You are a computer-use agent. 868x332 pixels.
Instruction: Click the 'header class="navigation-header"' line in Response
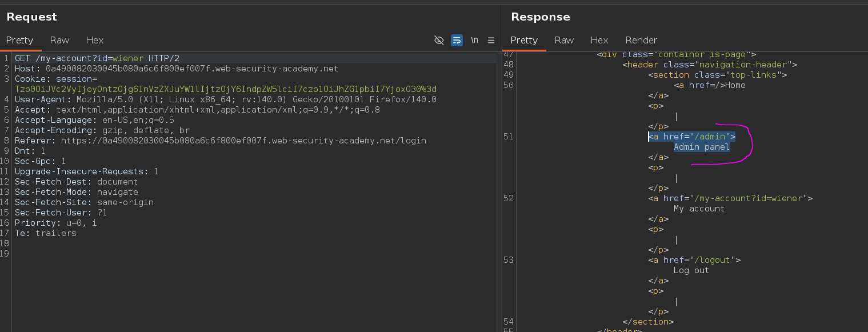[x=710, y=65]
